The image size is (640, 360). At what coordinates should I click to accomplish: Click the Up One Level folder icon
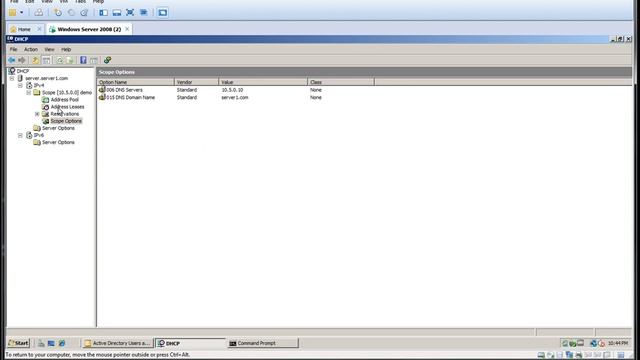coord(36,60)
